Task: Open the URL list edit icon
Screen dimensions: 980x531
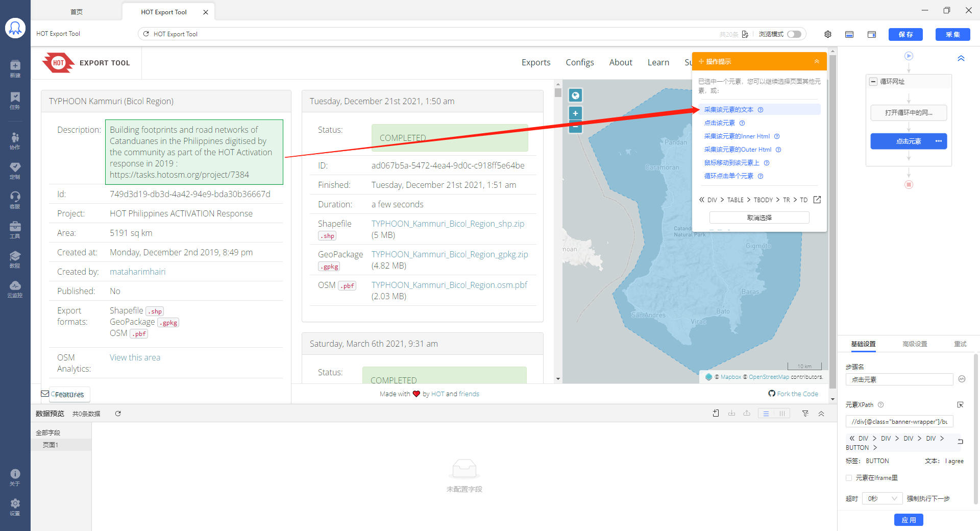Action: [x=745, y=34]
